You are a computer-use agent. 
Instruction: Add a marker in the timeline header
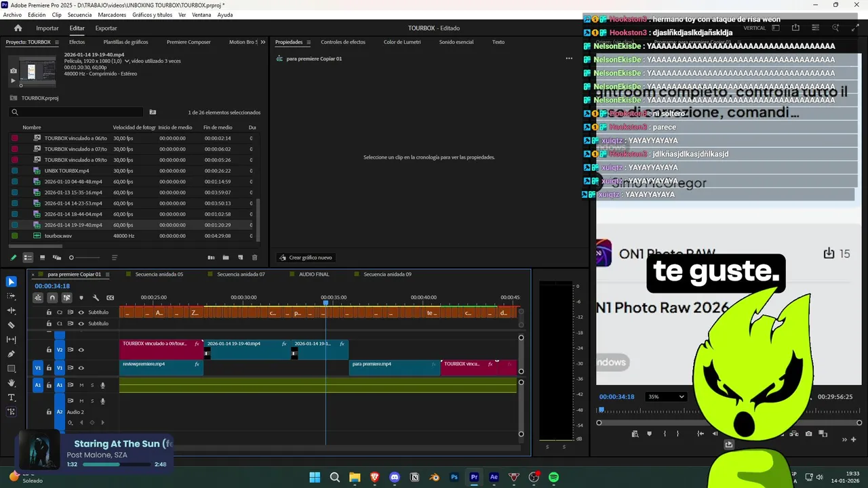[81, 298]
